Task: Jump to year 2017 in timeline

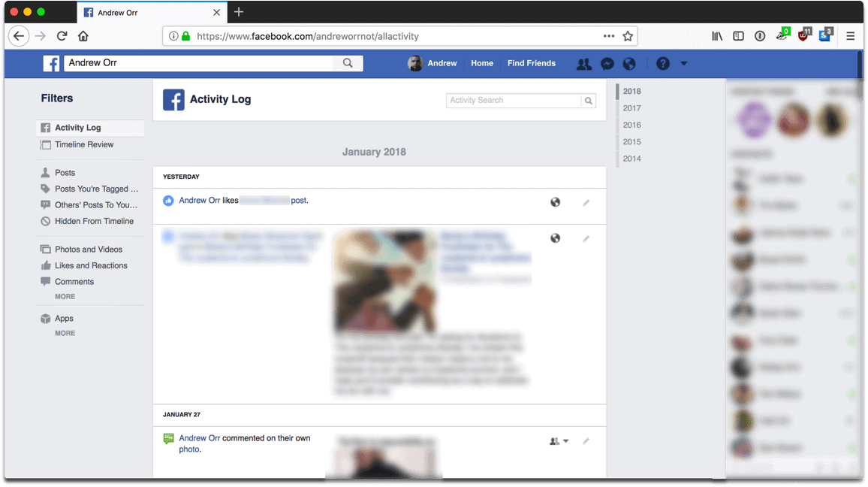Action: tap(631, 108)
